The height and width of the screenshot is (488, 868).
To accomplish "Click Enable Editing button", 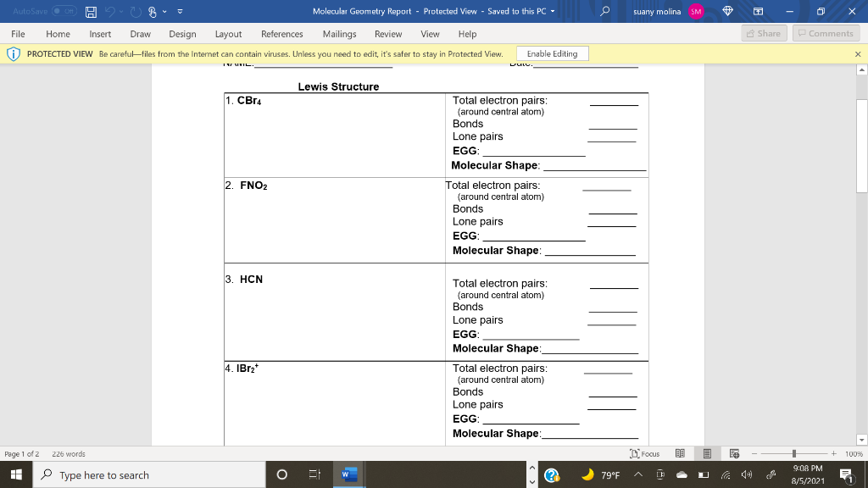I will click(x=553, y=53).
